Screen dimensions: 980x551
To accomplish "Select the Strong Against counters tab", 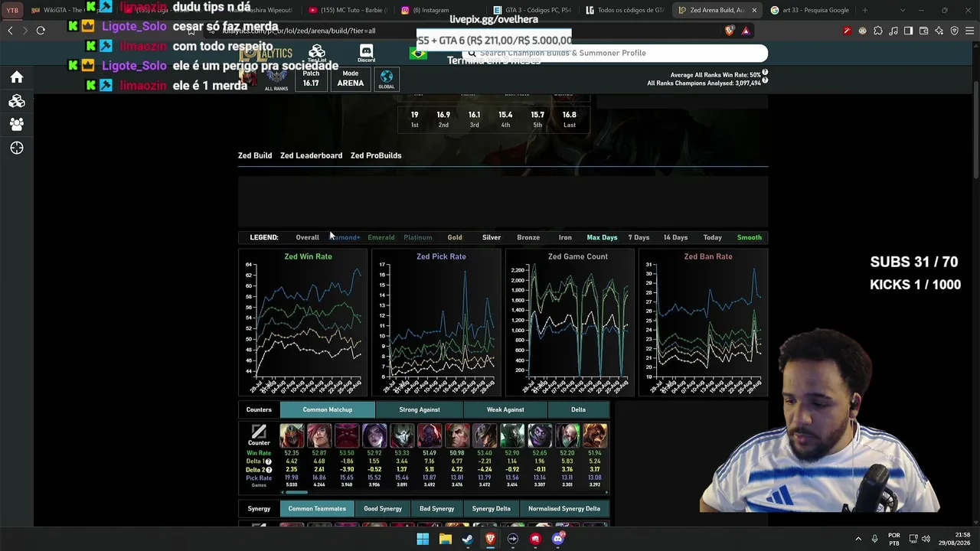I will coord(420,409).
